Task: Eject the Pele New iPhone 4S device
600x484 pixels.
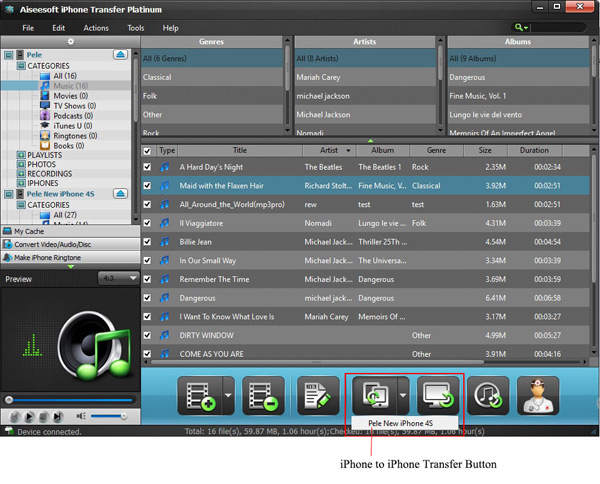Action: click(120, 194)
